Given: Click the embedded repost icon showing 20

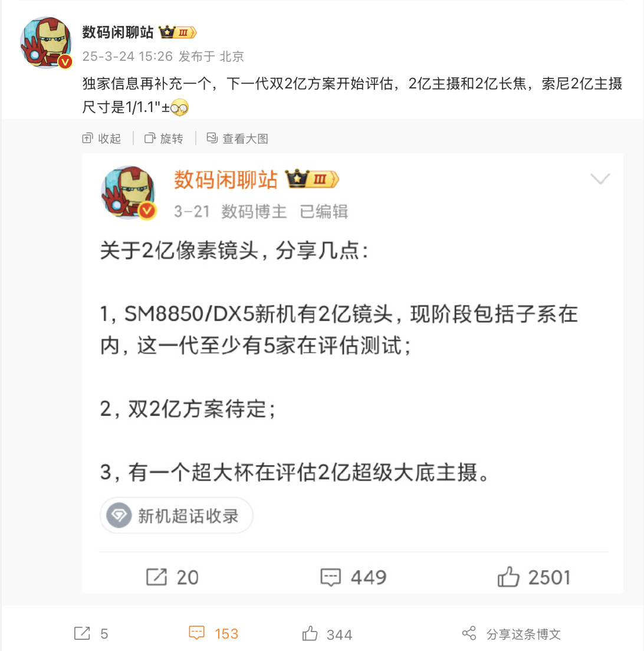Looking at the screenshot, I should (156, 577).
